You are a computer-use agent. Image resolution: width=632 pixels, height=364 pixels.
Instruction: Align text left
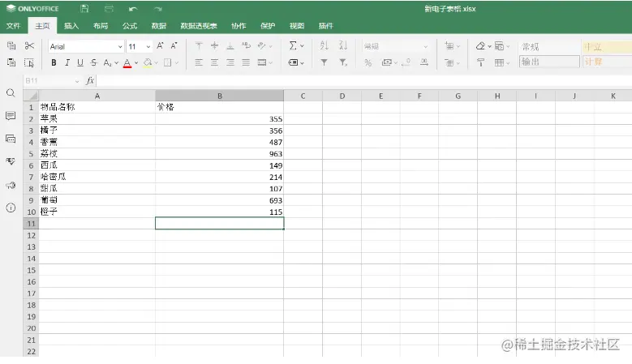point(199,62)
